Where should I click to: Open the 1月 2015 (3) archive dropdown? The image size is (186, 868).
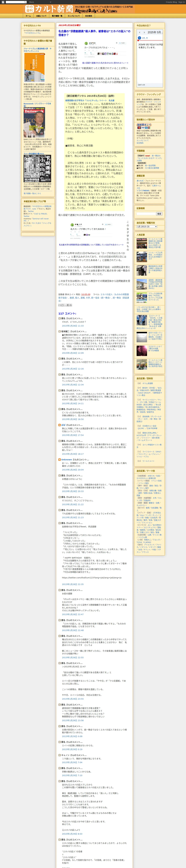[x=147, y=226]
